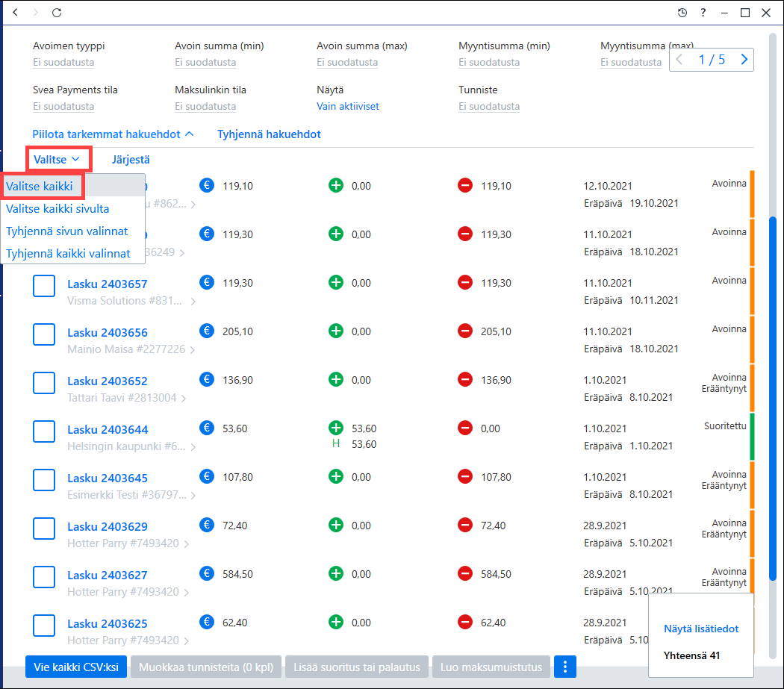784x689 pixels.
Task: Open the Avoimen tyyppi filter
Action: pos(63,63)
